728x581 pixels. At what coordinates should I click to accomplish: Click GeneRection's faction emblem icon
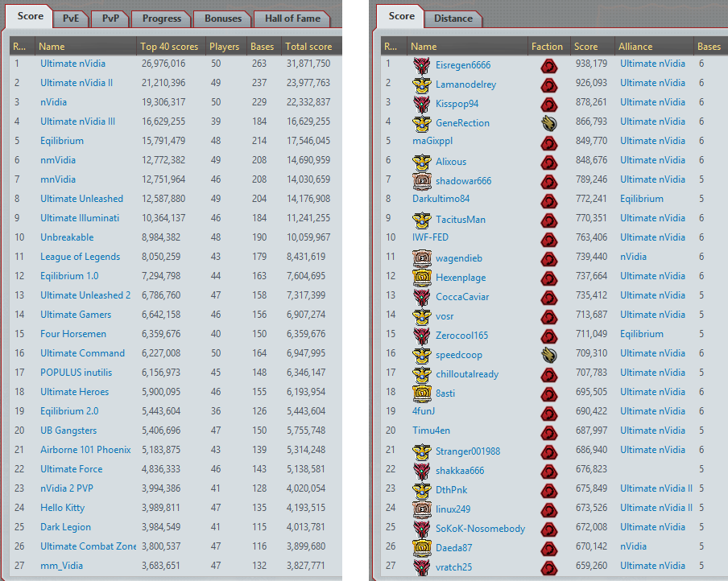(x=548, y=122)
